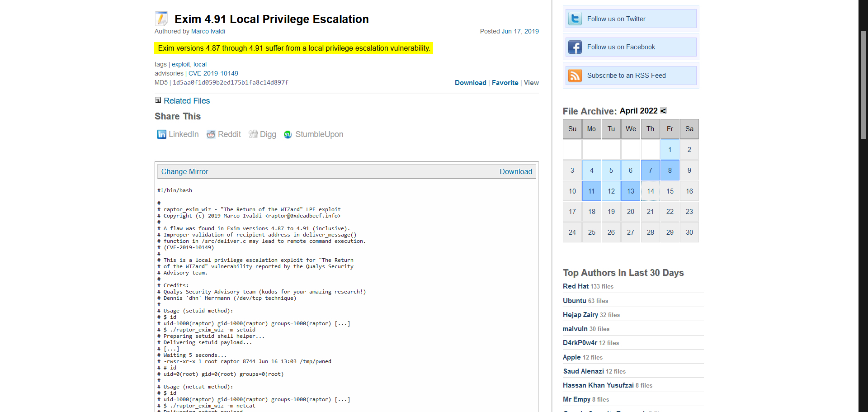Image resolution: width=868 pixels, height=412 pixels.
Task: Share the page via the StumbleUpon icon
Action: tap(288, 134)
